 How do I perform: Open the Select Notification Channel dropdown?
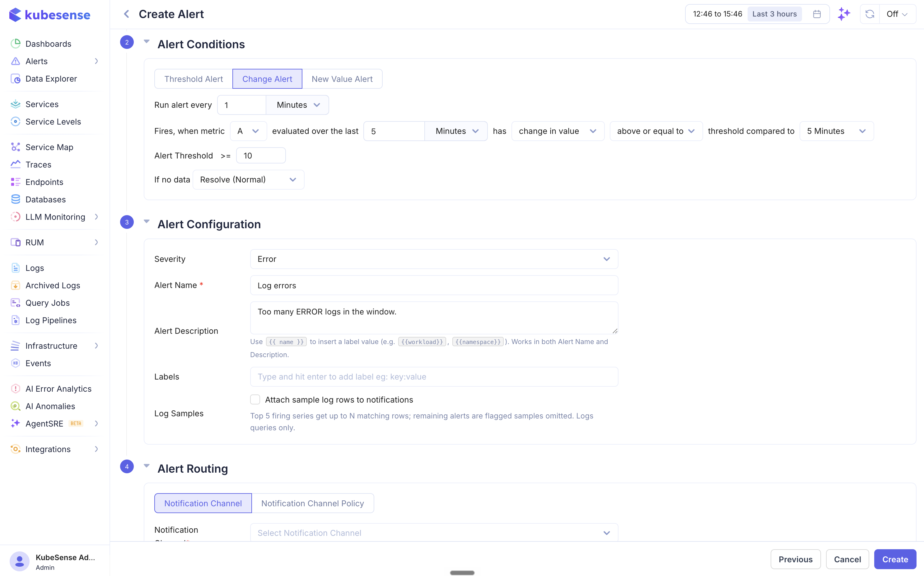point(434,533)
